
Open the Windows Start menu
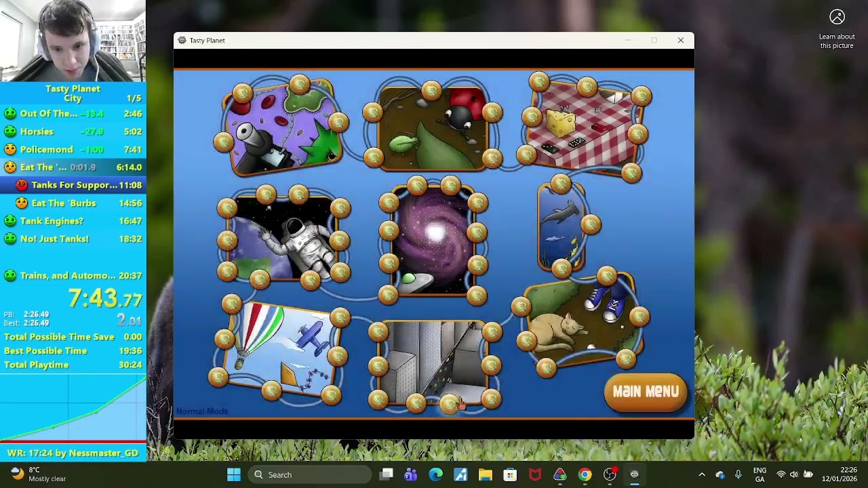(x=233, y=474)
